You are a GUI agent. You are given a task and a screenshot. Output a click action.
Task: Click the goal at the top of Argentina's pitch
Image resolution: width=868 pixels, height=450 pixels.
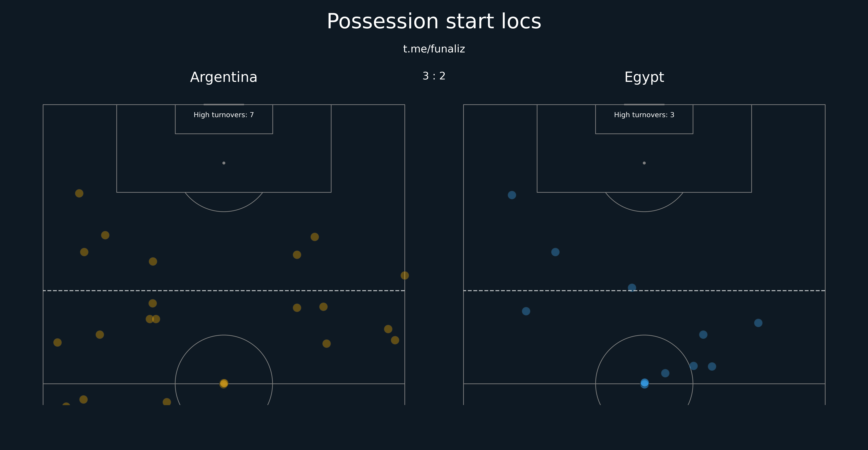tap(224, 104)
